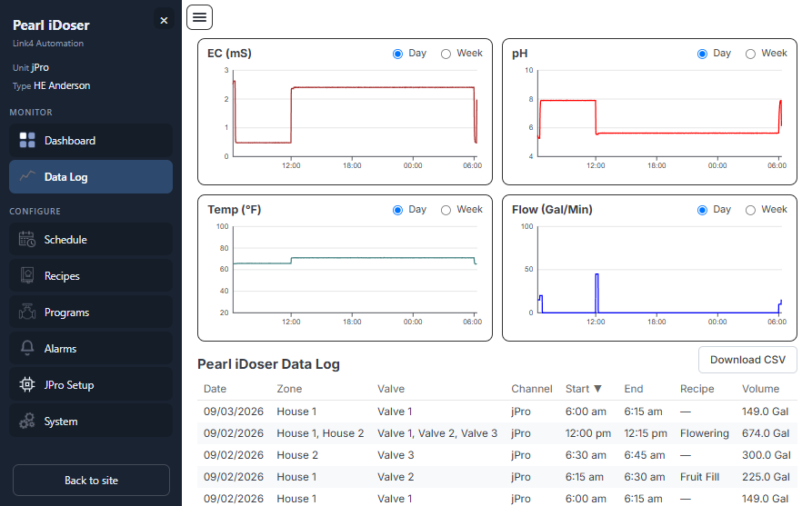Viewport: 812px width, 506px height.
Task: Click the 12:00 pm start time cell
Action: (x=587, y=433)
